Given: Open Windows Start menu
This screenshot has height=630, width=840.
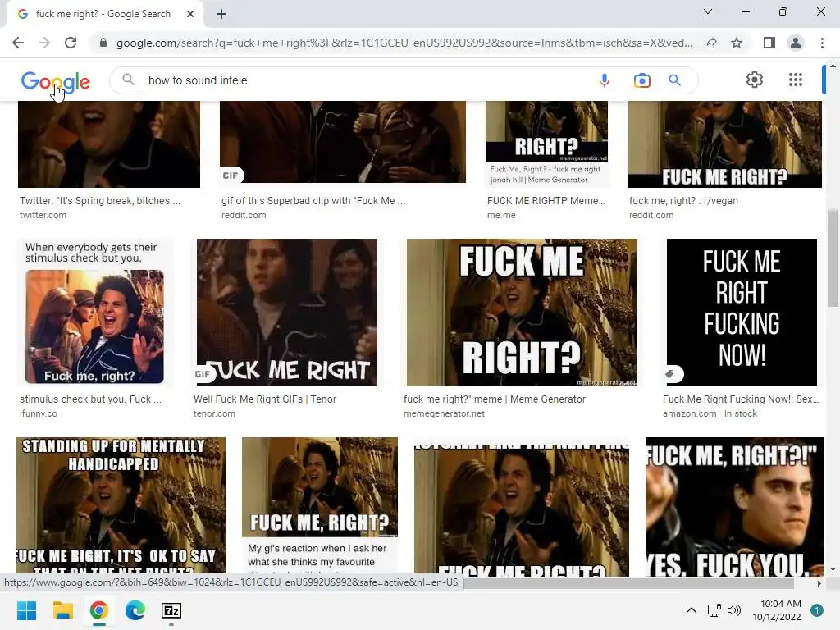Looking at the screenshot, I should (26, 610).
